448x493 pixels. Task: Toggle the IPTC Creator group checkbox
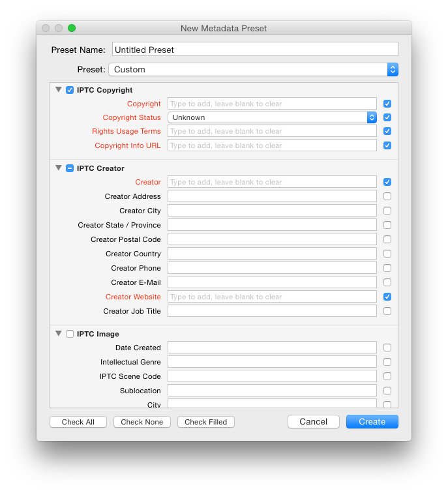[70, 168]
